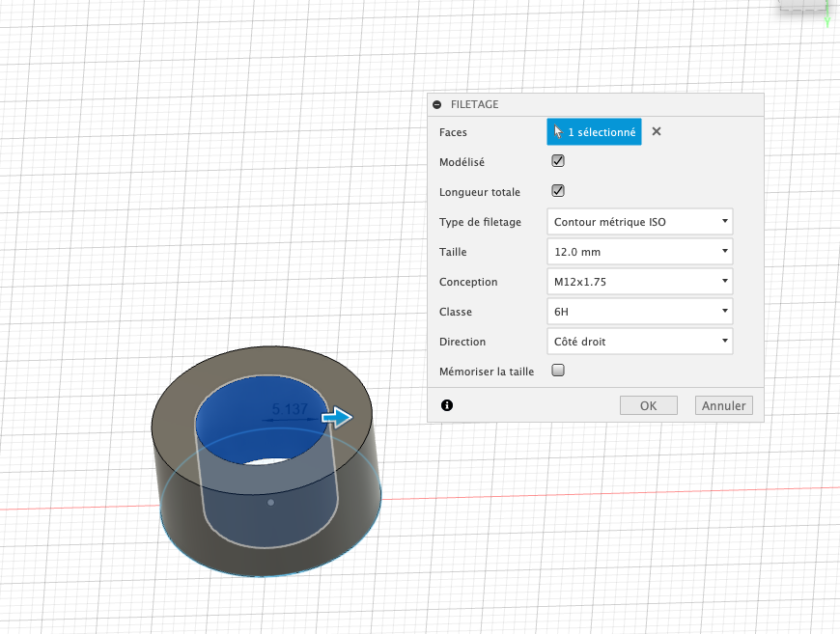Toggle the Modélisé checkbox
Screen dimensions: 840x634
point(558,160)
